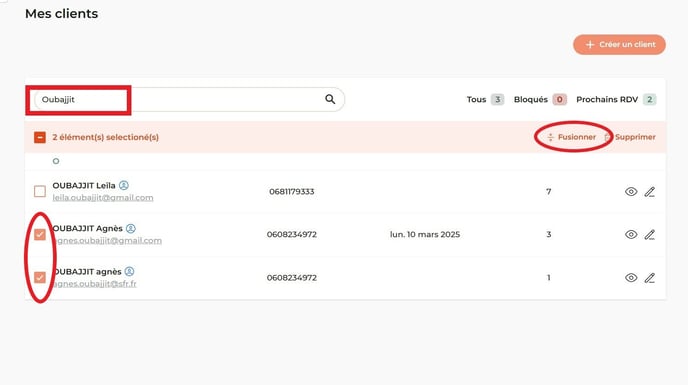The width and height of the screenshot is (688, 385).
Task: Deselect all via the orange minus checkbox
Action: coord(40,137)
